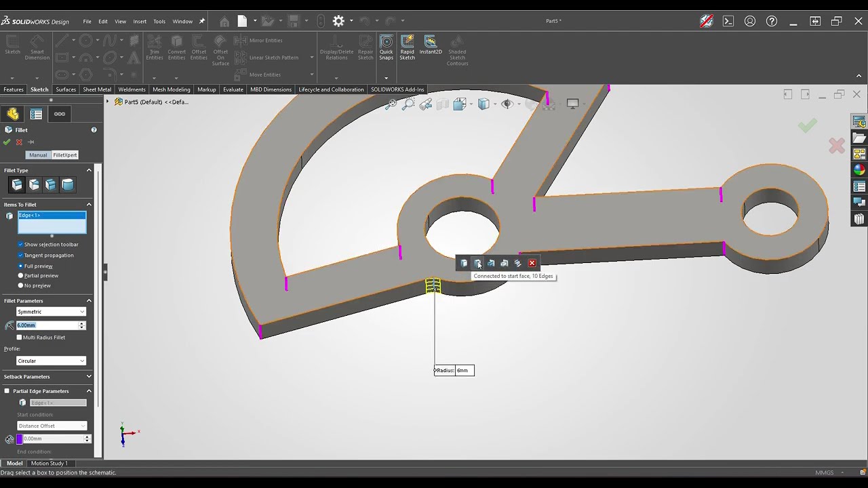Image resolution: width=868 pixels, height=488 pixels.
Task: Click the Home icon in top toolbar
Action: (224, 22)
